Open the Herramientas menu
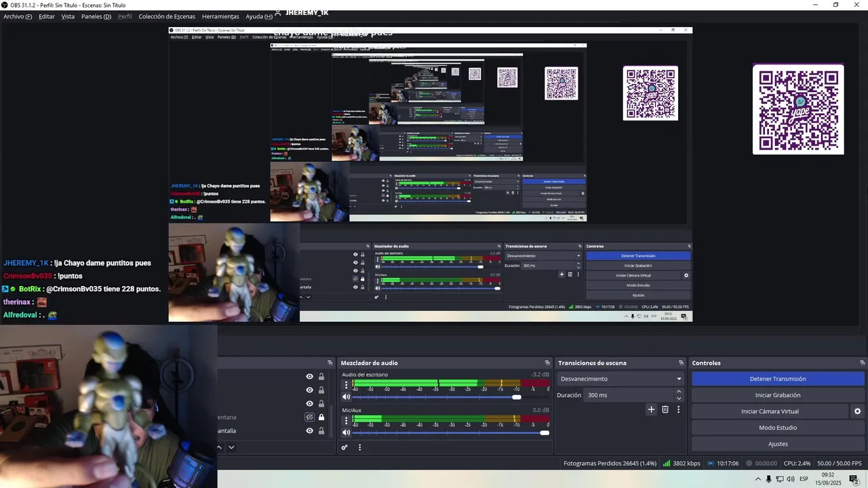 click(x=220, y=16)
